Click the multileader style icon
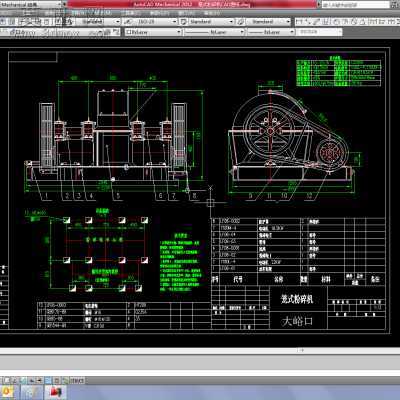The image size is (400, 400). tap(240, 22)
